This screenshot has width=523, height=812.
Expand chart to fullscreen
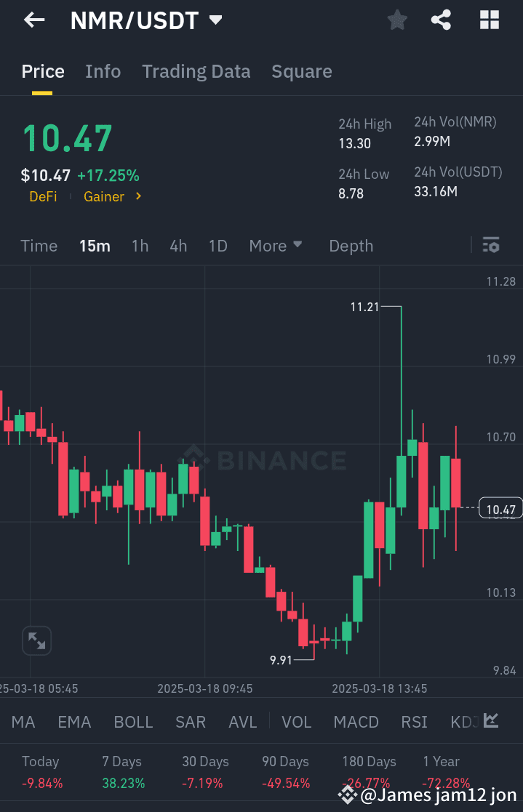click(37, 640)
